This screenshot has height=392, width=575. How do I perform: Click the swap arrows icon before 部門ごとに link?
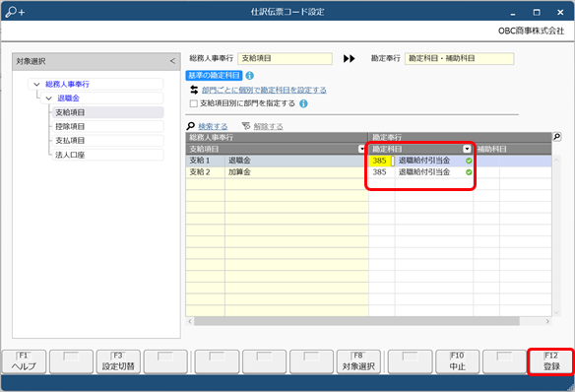tap(194, 90)
